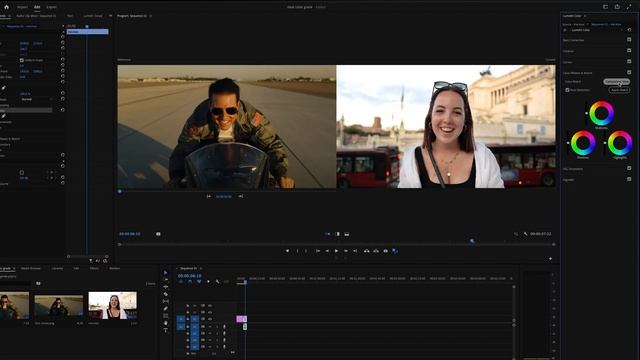Image resolution: width=640 pixels, height=360 pixels.
Task: Adjust the Highlights color wheel
Action: [620, 143]
